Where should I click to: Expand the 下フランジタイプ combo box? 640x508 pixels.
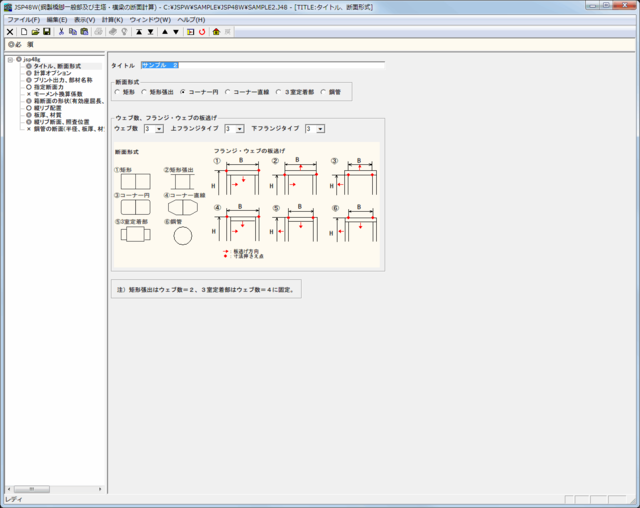pyautogui.click(x=320, y=129)
